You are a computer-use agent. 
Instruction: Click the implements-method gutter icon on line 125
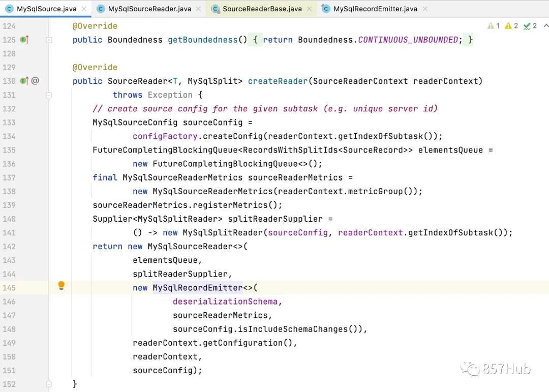pyautogui.click(x=24, y=40)
